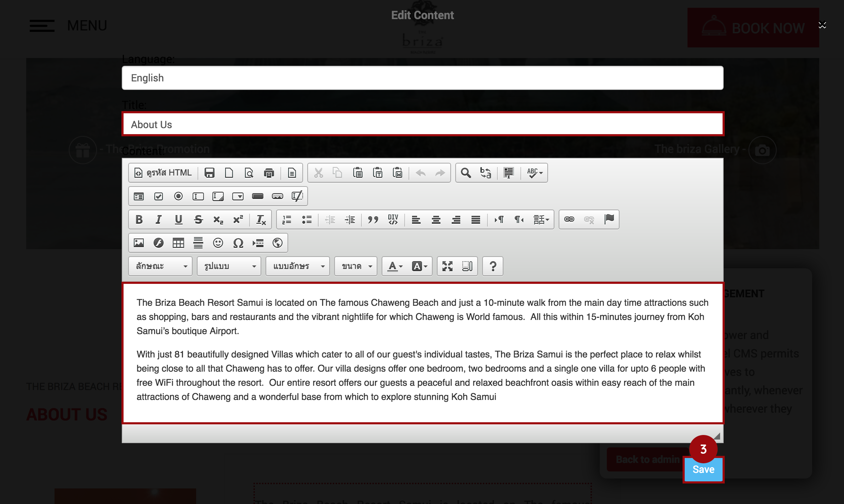
Task: Insert a Radio button form field
Action: pos(178,196)
